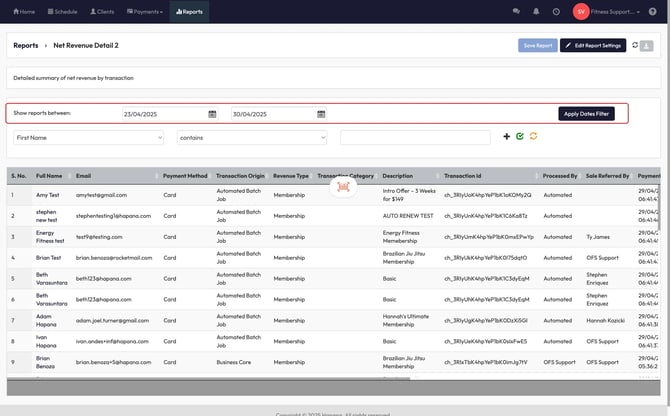Image resolution: width=670 pixels, height=416 pixels.
Task: Click the download report icon
Action: pos(648,45)
